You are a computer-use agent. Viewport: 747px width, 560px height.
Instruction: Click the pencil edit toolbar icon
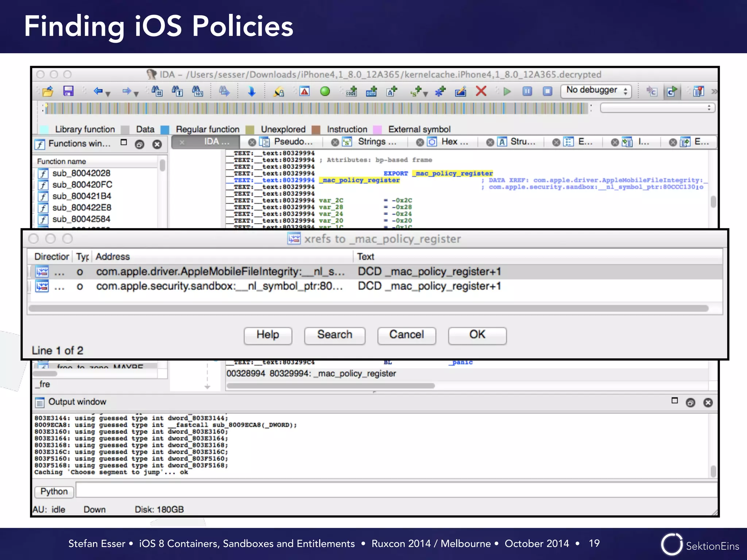[461, 91]
